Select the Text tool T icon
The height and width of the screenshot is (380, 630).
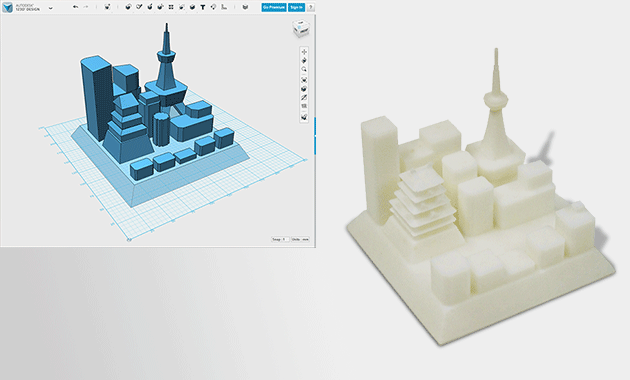pyautogui.click(x=203, y=7)
